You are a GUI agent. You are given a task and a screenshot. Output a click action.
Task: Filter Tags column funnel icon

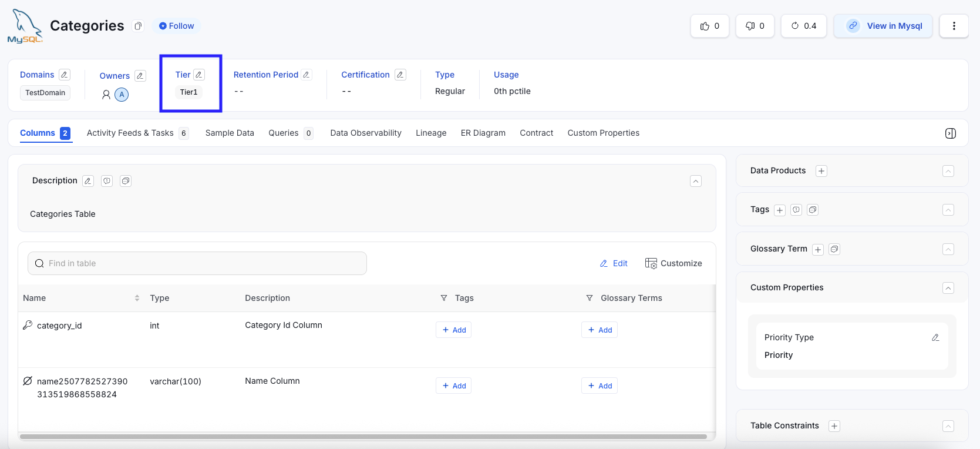(444, 298)
